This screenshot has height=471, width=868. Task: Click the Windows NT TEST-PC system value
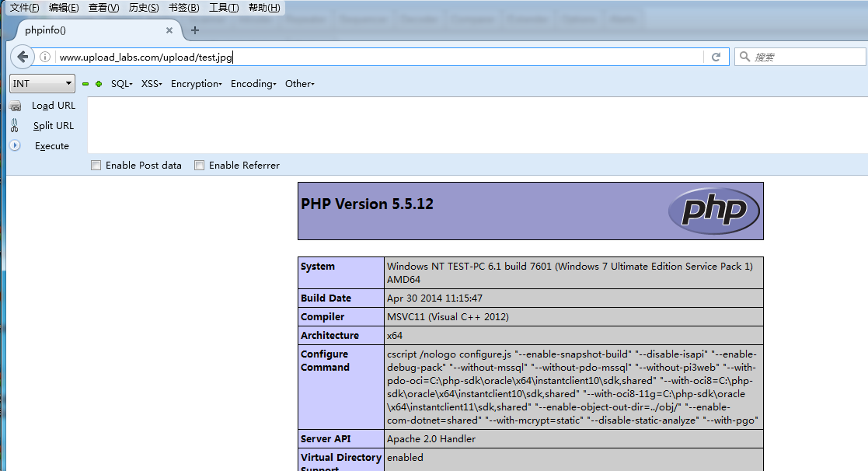(x=570, y=273)
